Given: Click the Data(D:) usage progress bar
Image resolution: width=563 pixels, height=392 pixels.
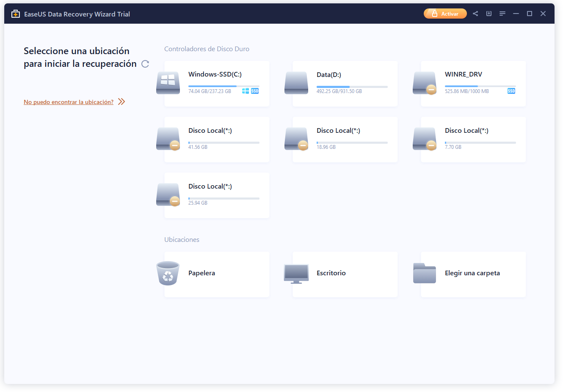Looking at the screenshot, I should [352, 87].
